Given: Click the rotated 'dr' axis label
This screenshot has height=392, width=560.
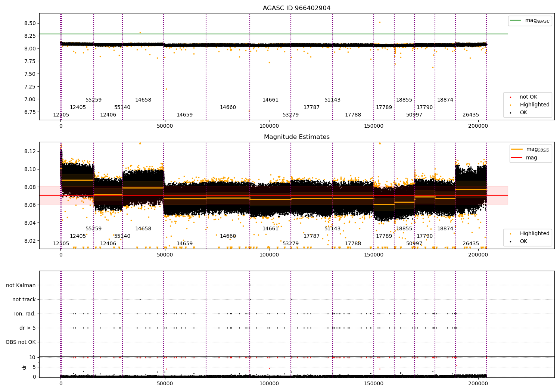Looking at the screenshot, I should tap(24, 367).
